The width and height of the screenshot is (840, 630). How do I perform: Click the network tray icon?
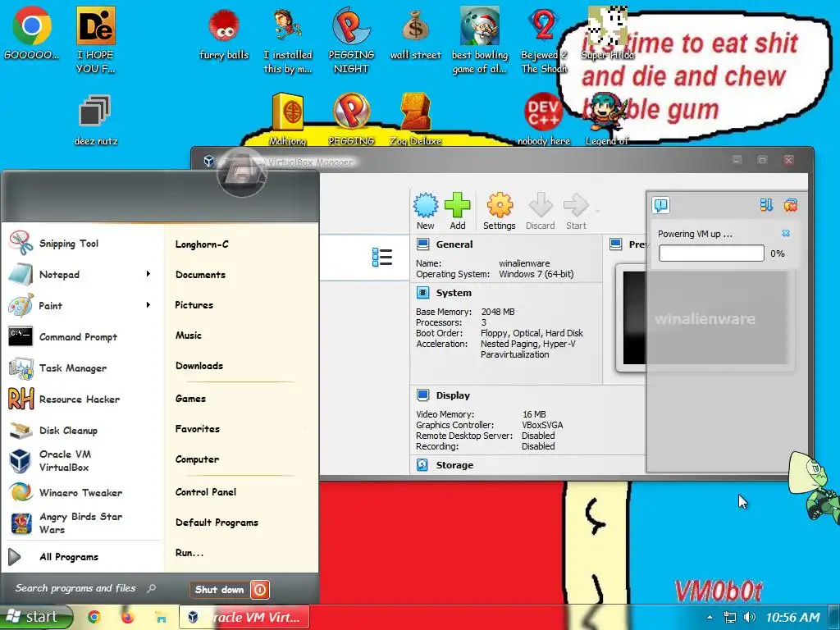(x=729, y=617)
